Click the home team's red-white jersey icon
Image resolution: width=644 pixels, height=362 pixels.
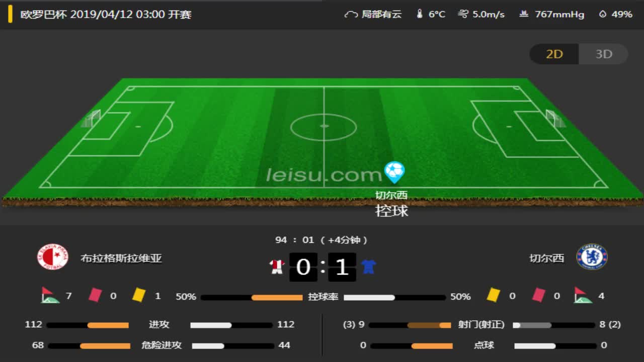coord(277,266)
